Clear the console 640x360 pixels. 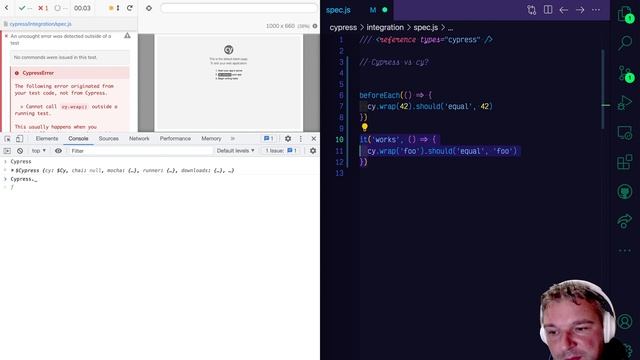click(x=20, y=151)
